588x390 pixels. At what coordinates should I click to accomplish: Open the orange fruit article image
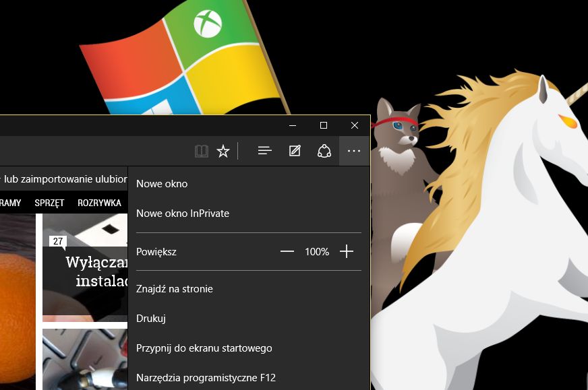pos(18,302)
